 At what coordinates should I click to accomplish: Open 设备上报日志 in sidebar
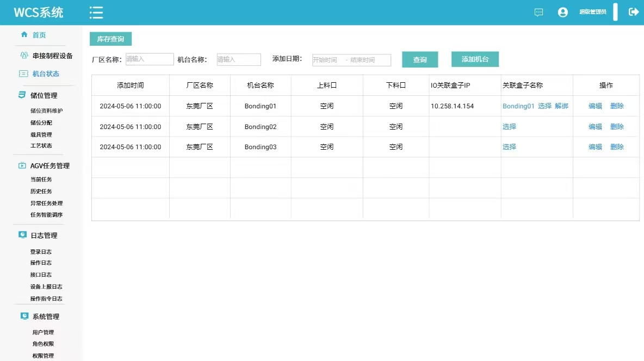(x=46, y=286)
